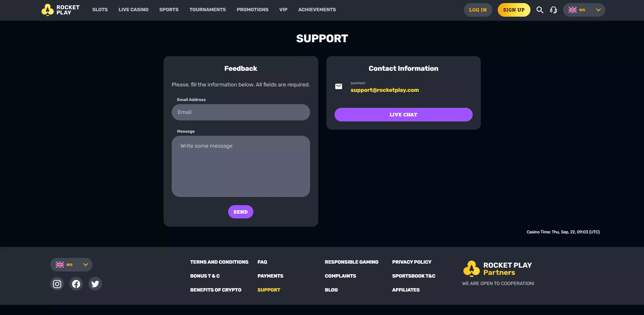Image resolution: width=644 pixels, height=315 pixels.
Task: Open the support@rocketplay.com email link
Action: point(385,90)
